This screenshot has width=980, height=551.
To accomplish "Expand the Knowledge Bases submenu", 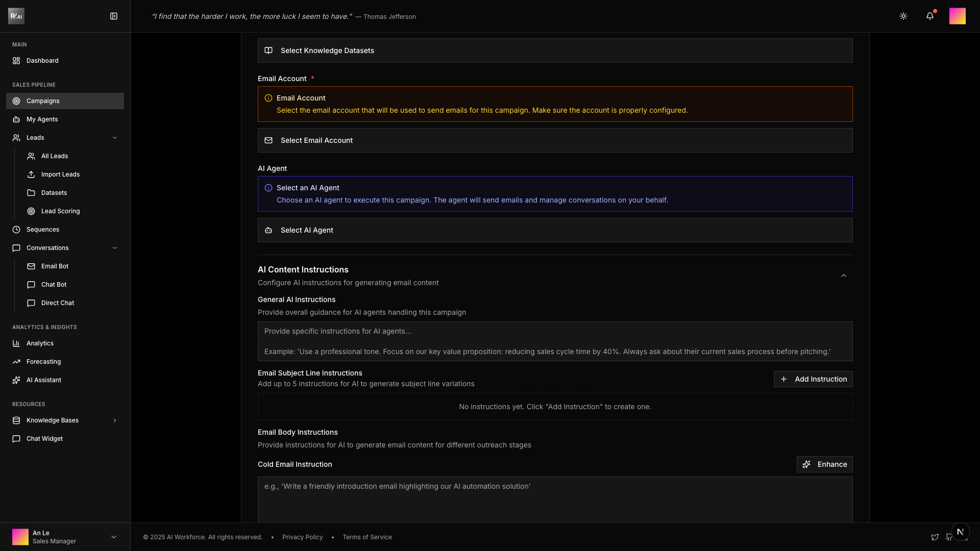I will 115,420.
